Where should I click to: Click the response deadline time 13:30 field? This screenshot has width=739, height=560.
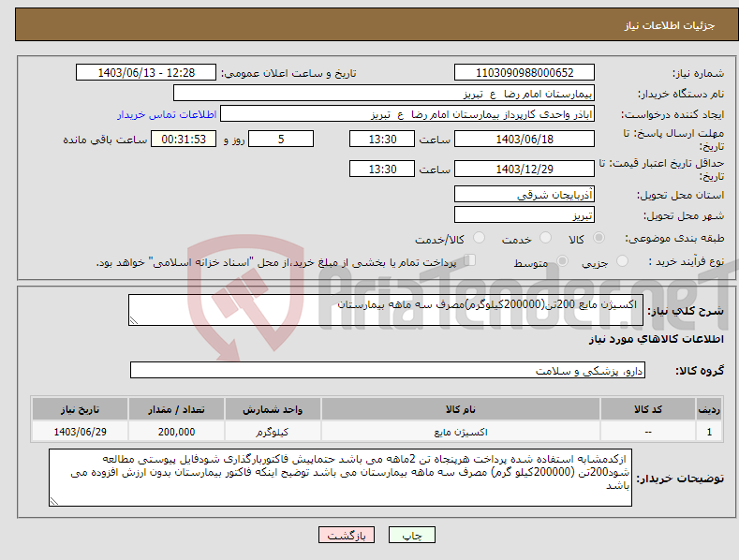coord(382,139)
